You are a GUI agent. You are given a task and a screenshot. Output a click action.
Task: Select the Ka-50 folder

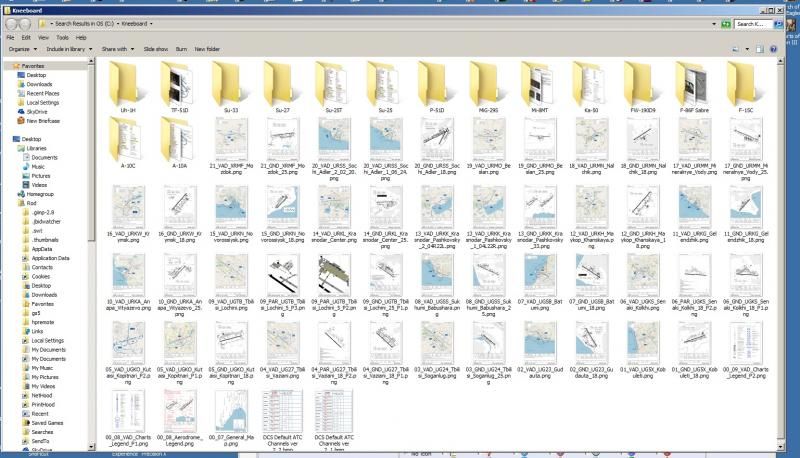(591, 85)
